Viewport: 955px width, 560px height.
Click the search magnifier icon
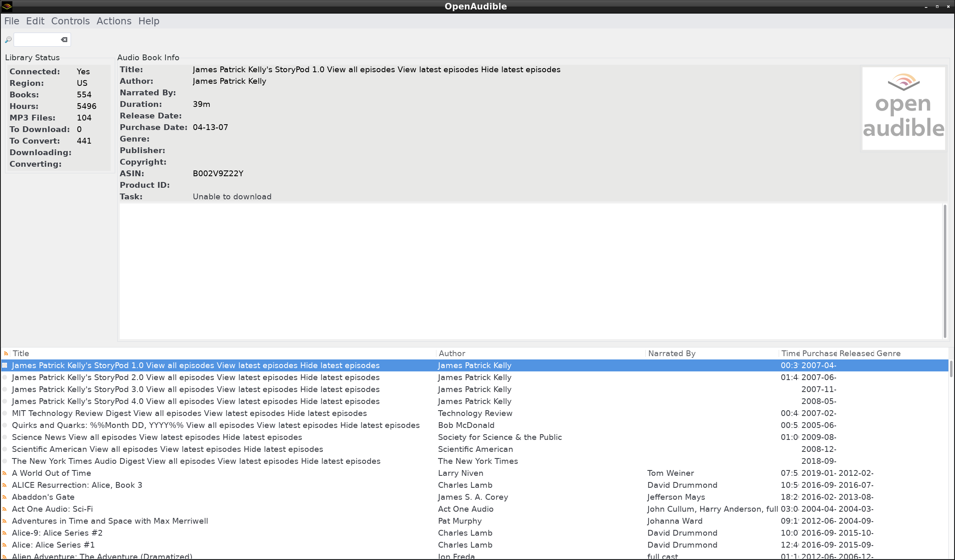[7, 40]
